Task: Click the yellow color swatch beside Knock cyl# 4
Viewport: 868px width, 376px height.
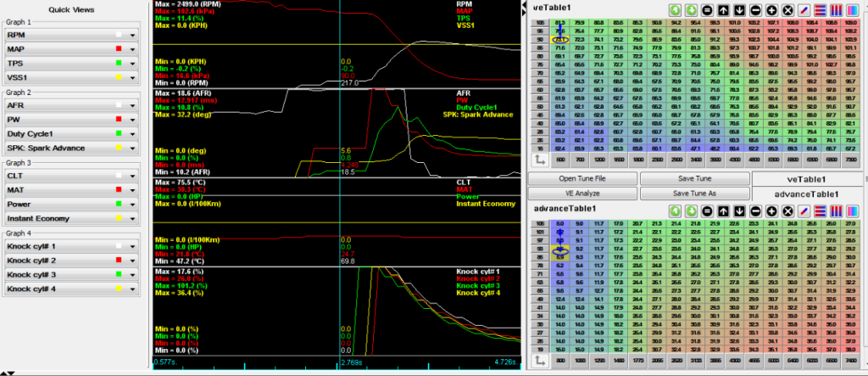Action: pos(119,289)
